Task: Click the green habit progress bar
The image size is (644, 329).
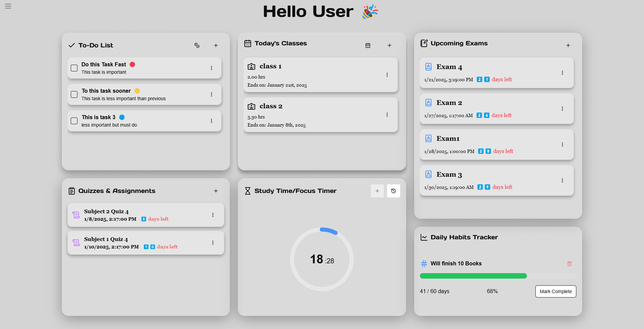Action: click(473, 276)
